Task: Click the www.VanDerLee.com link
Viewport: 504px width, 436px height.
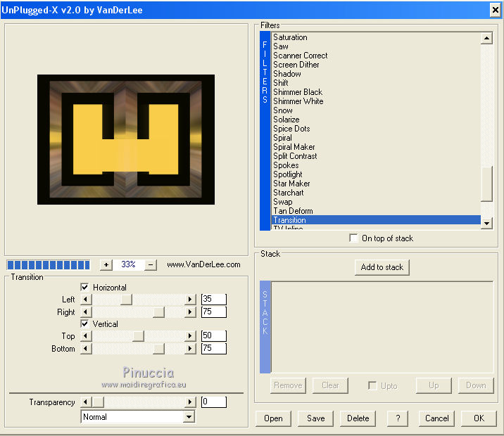Action: click(x=203, y=264)
